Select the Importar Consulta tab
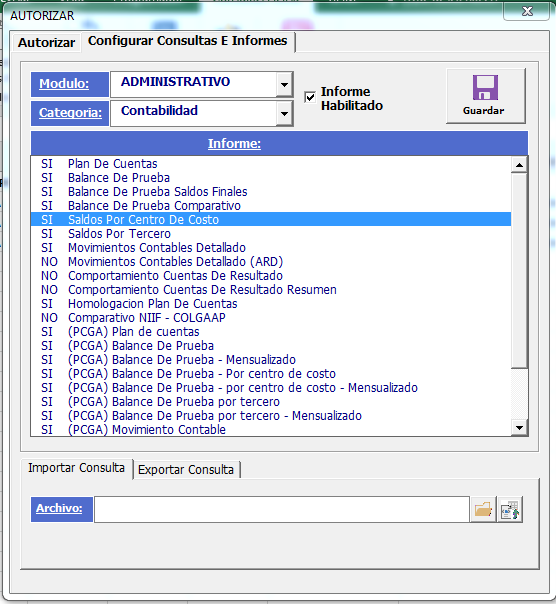 point(77,468)
